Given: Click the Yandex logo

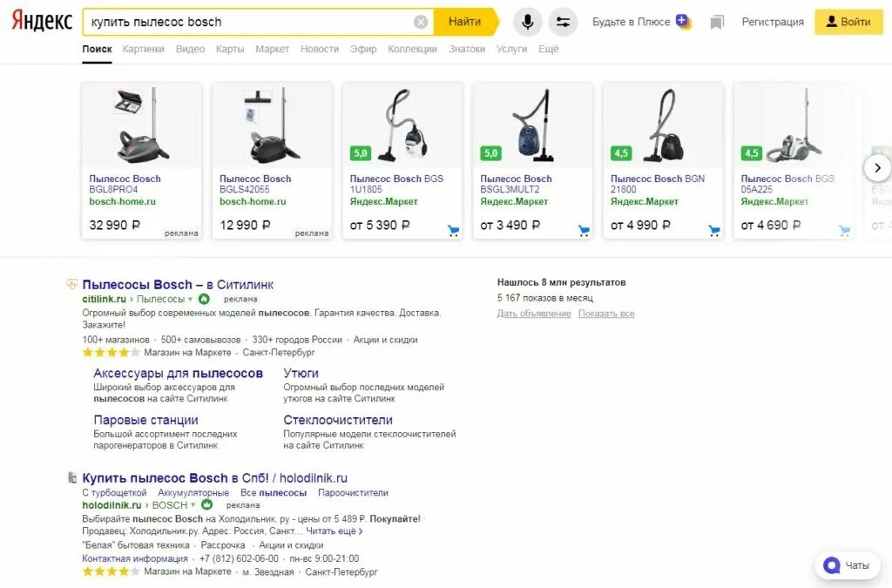Looking at the screenshot, I should pyautogui.click(x=42, y=22).
